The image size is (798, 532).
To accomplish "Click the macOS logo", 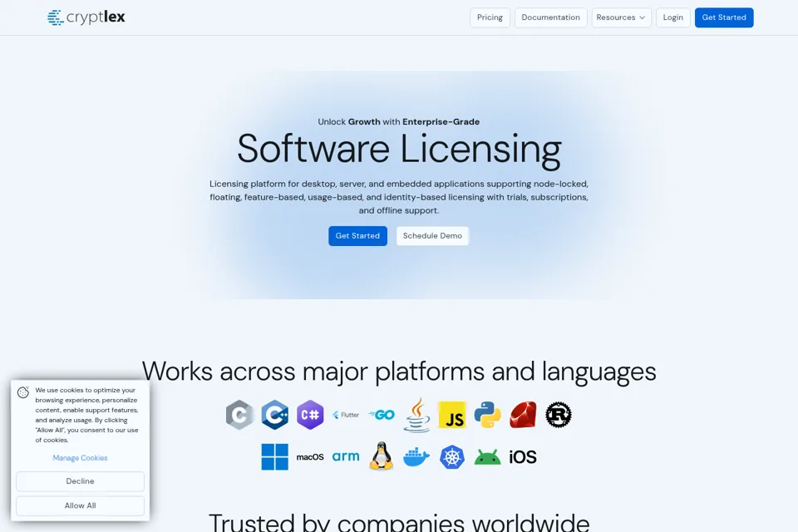I will click(x=310, y=457).
